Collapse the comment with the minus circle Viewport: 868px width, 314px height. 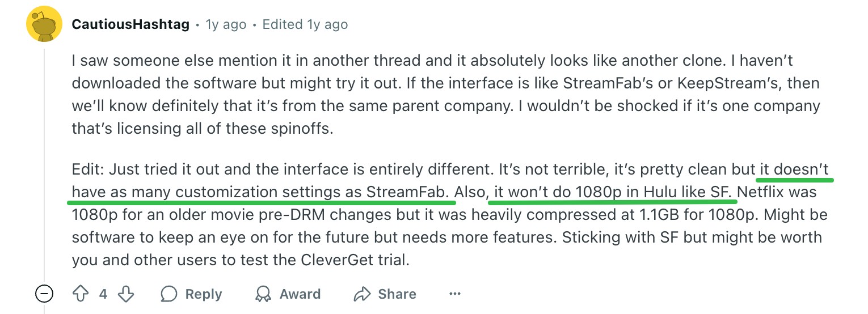tap(44, 294)
